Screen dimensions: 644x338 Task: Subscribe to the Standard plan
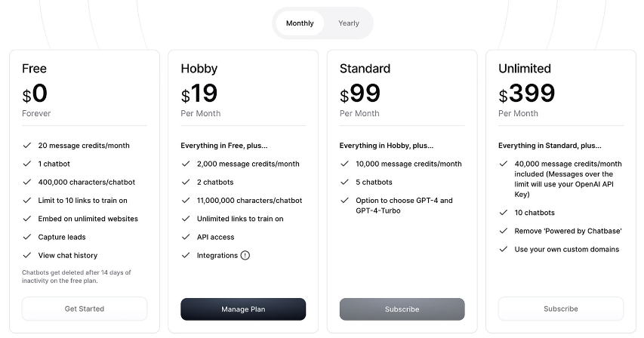(402, 309)
